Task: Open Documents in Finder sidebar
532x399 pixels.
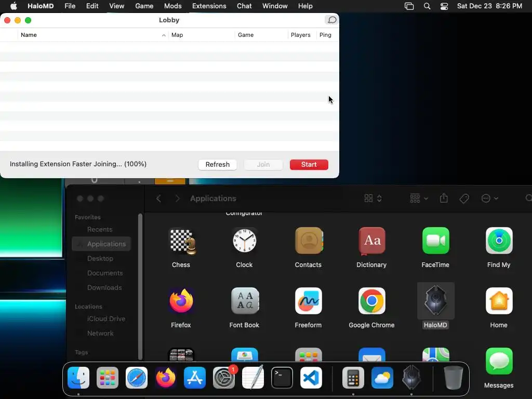Action: click(x=105, y=273)
